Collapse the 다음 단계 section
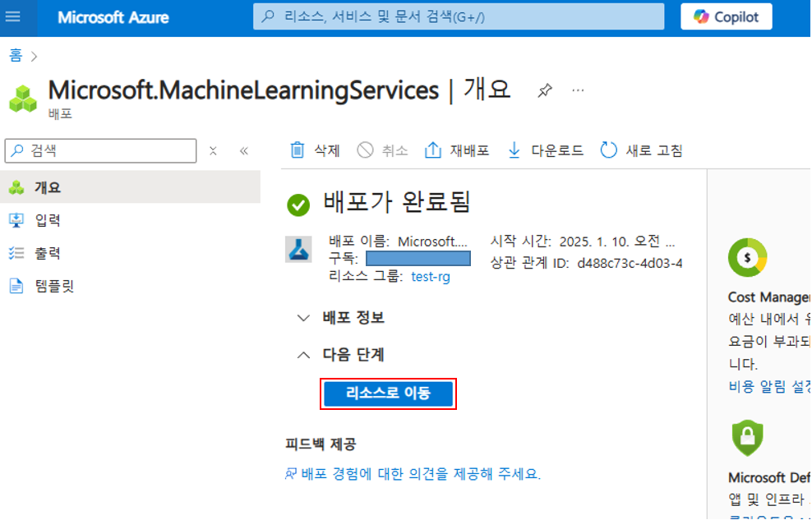Image resolution: width=812 pixels, height=520 pixels. pyautogui.click(x=341, y=355)
